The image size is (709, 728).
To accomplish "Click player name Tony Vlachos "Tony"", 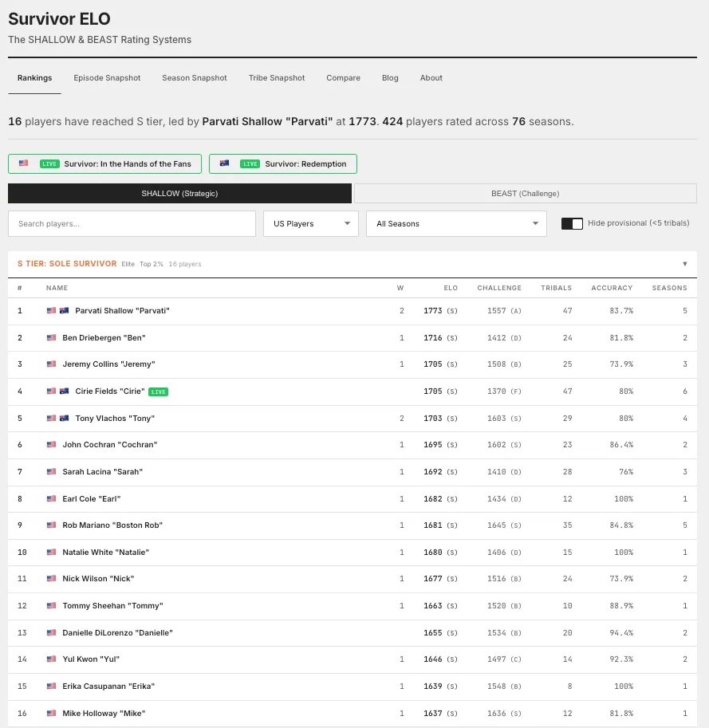I will click(115, 419).
